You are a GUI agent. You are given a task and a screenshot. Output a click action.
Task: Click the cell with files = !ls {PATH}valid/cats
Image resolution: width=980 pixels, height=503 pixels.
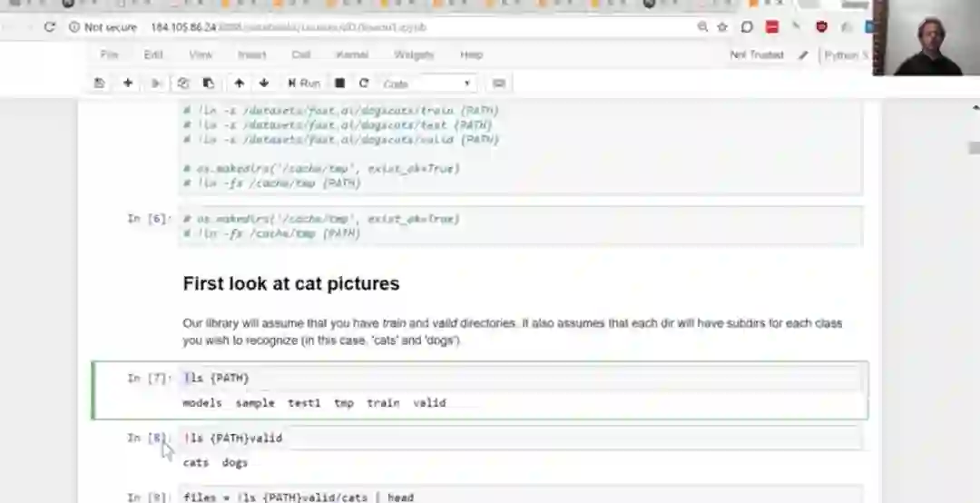point(520,494)
